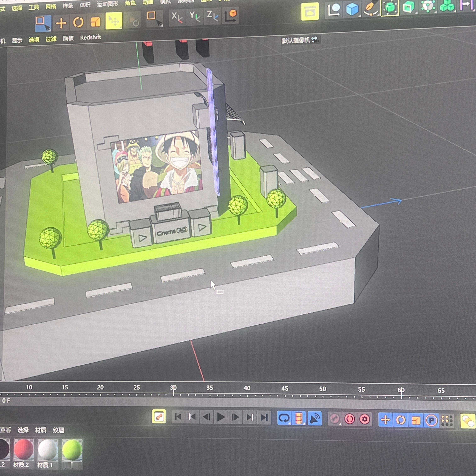Toggle the filmstrip frame range icon

(299, 418)
